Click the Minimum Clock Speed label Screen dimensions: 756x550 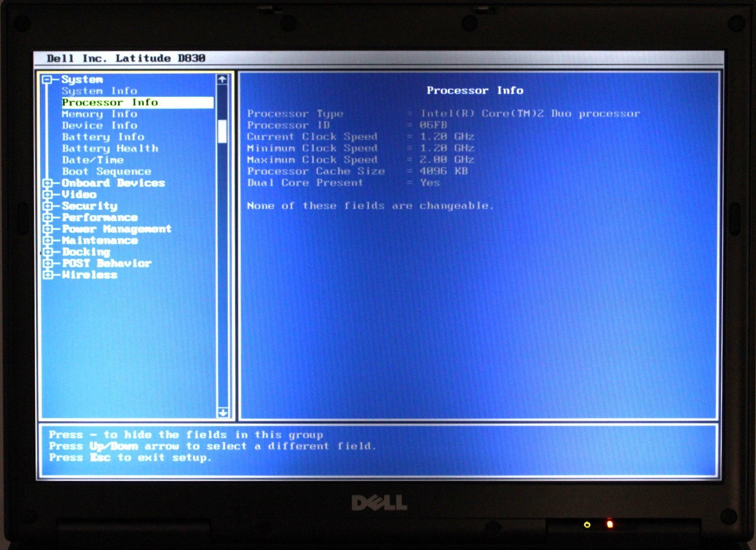(x=313, y=148)
